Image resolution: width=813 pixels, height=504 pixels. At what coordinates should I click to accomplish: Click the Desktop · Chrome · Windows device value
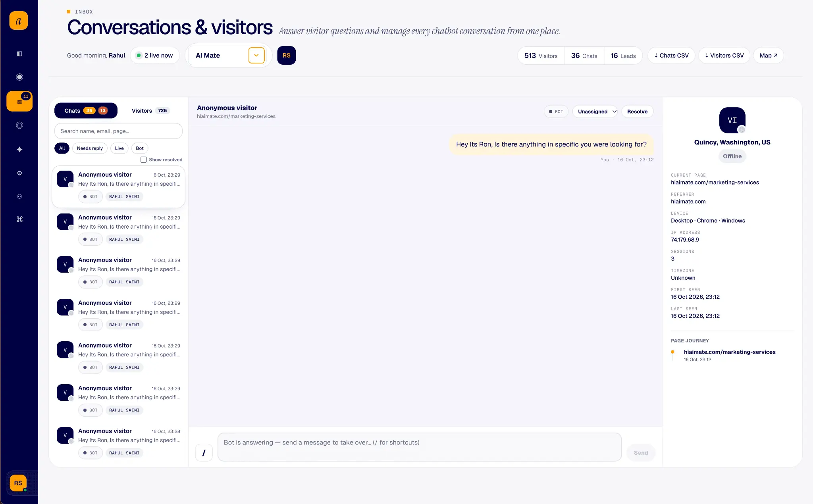(708, 221)
